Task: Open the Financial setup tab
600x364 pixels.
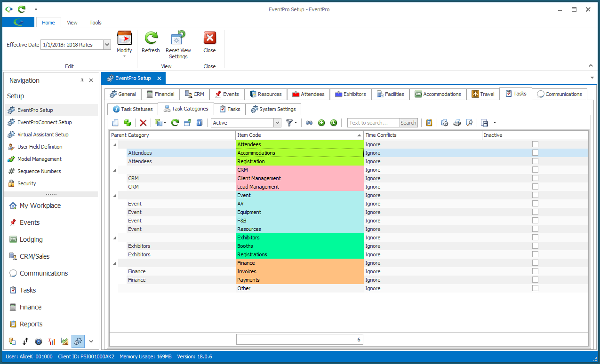Action: pos(160,94)
